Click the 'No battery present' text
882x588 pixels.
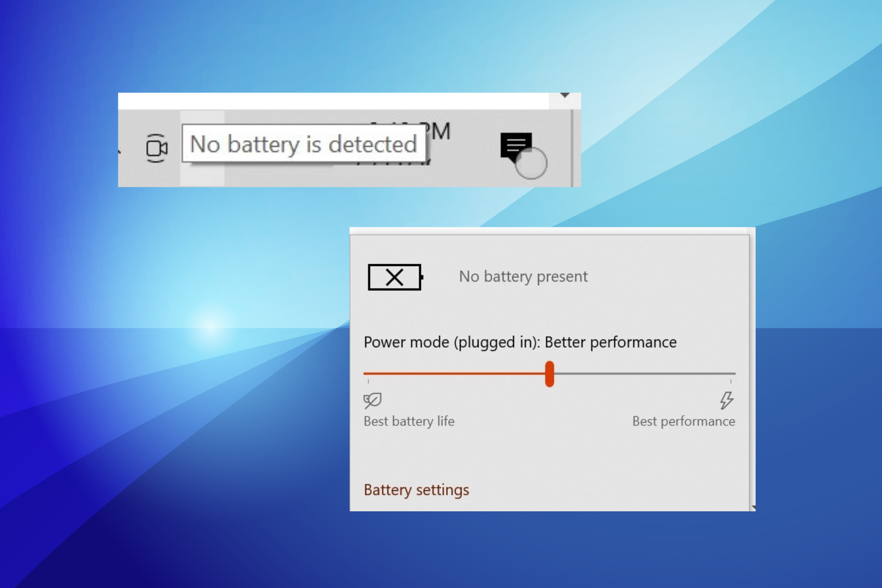[x=523, y=277]
